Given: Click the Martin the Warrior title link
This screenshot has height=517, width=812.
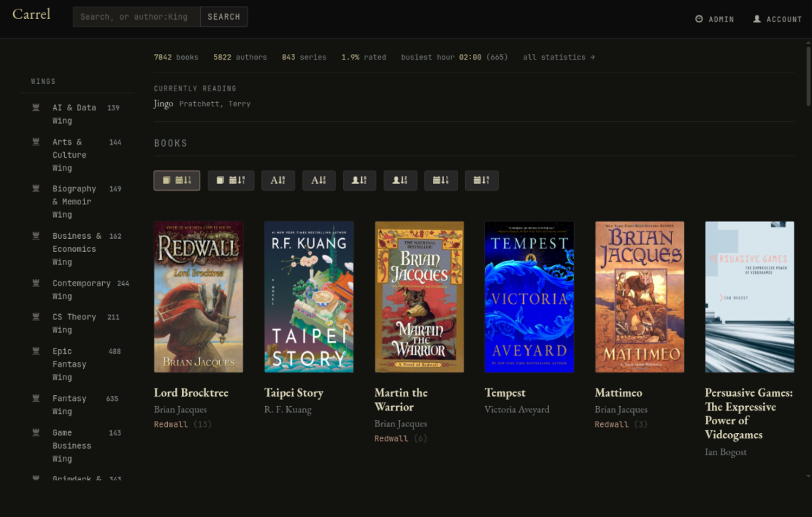Looking at the screenshot, I should click(401, 400).
